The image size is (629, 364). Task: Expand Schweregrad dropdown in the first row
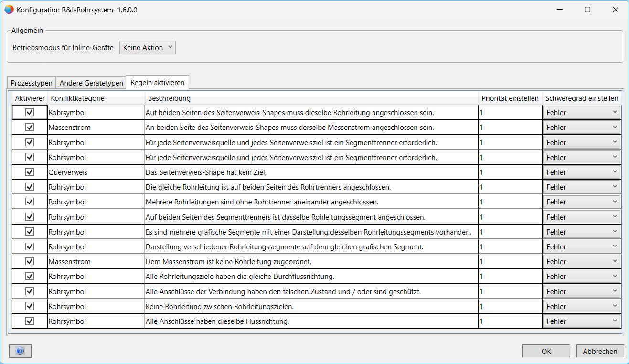(x=582, y=113)
